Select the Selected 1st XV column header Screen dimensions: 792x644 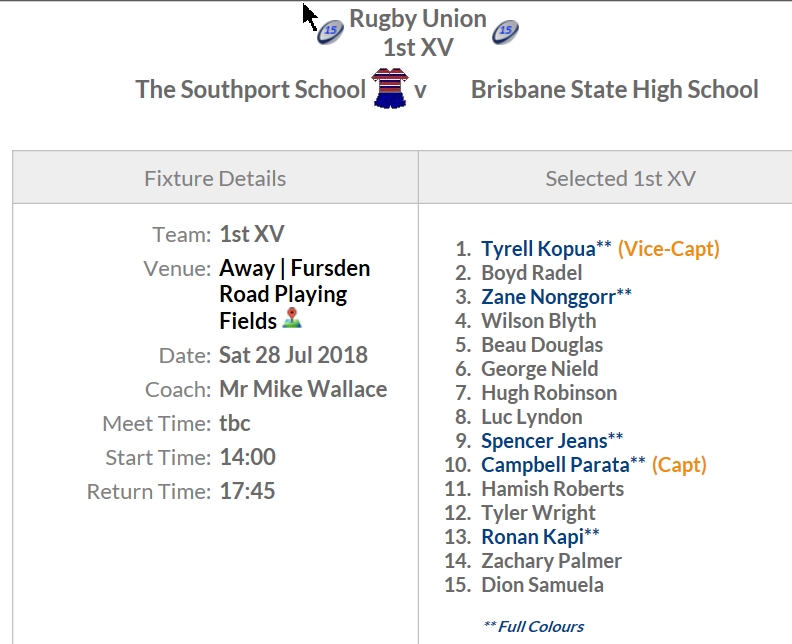(x=620, y=178)
